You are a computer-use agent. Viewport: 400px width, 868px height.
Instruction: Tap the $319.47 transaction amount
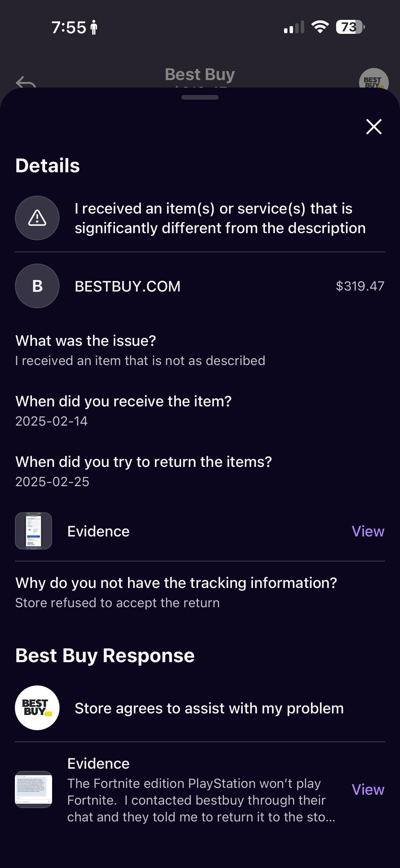360,286
